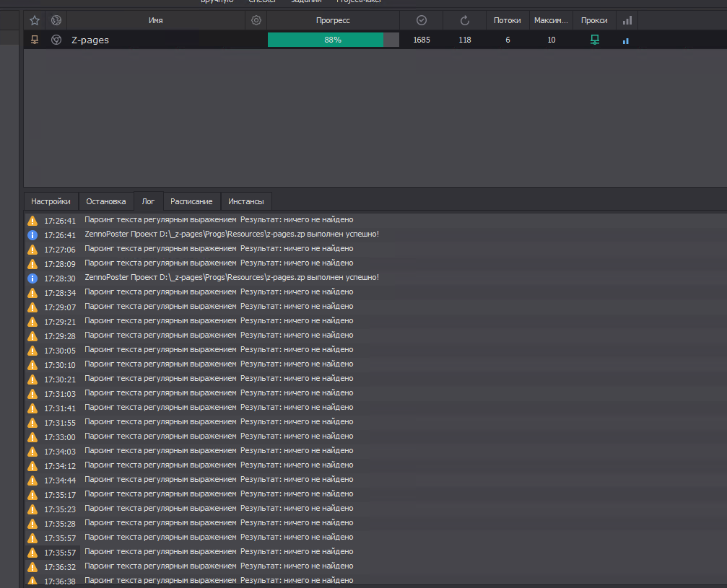Select the Z-pages project name

point(90,40)
